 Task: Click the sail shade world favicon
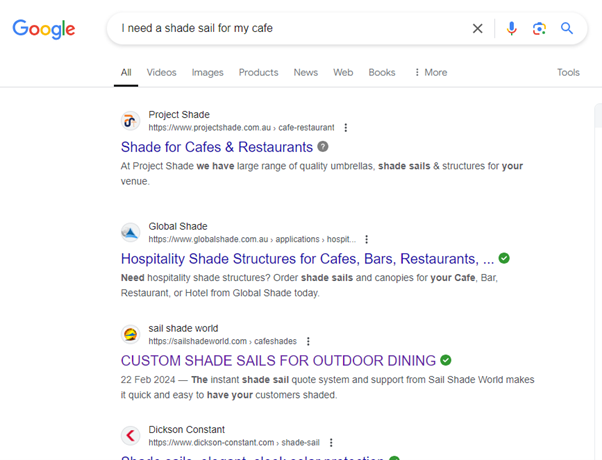click(131, 334)
